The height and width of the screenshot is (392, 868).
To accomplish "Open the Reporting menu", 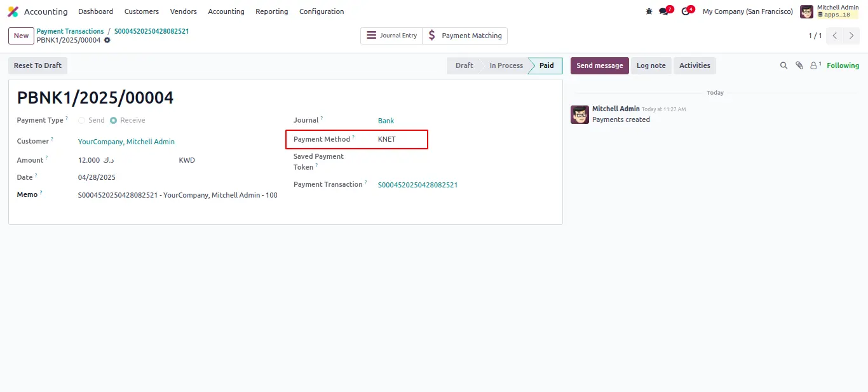I will (272, 11).
